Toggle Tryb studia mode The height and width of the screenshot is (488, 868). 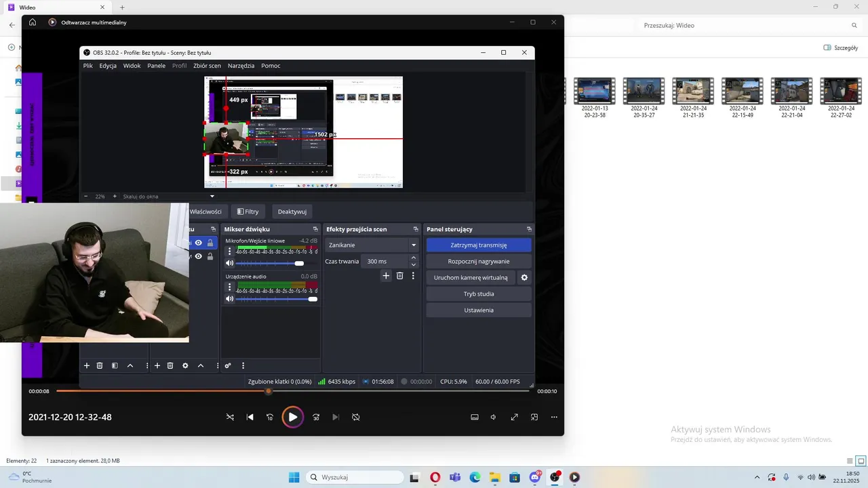click(479, 293)
